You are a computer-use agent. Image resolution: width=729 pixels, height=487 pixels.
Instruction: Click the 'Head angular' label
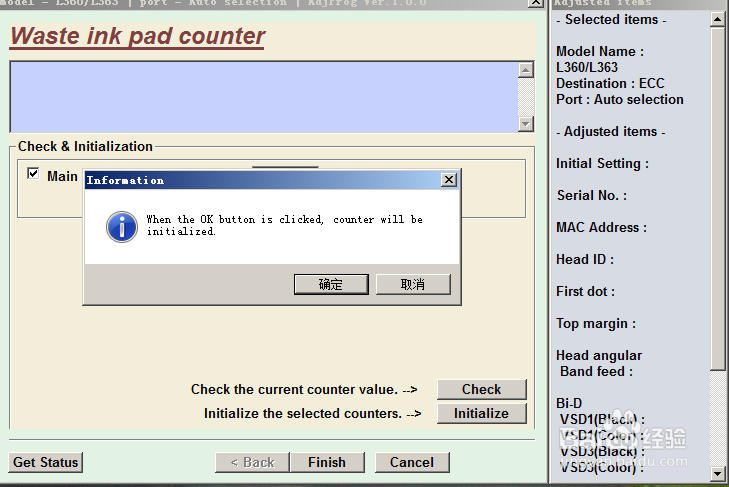(x=599, y=355)
